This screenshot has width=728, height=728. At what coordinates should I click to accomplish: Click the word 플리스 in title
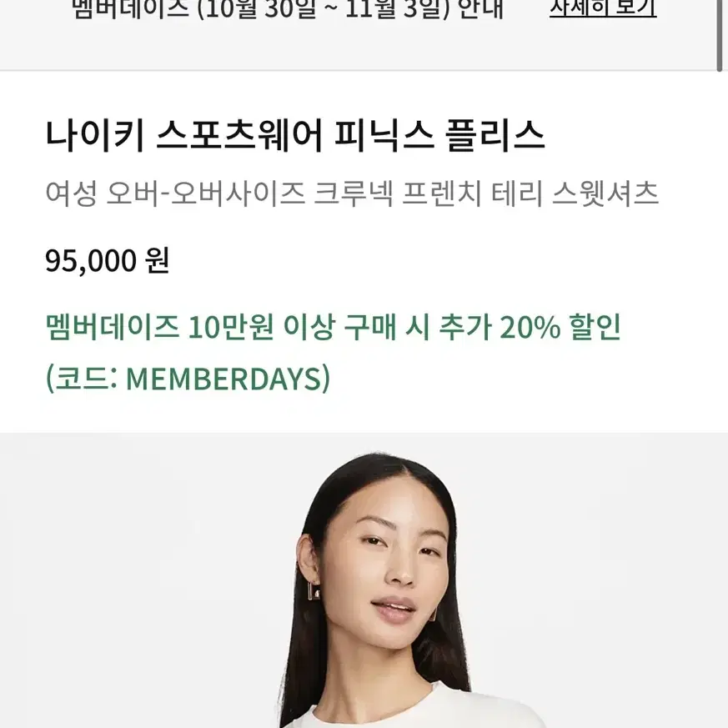click(x=495, y=136)
